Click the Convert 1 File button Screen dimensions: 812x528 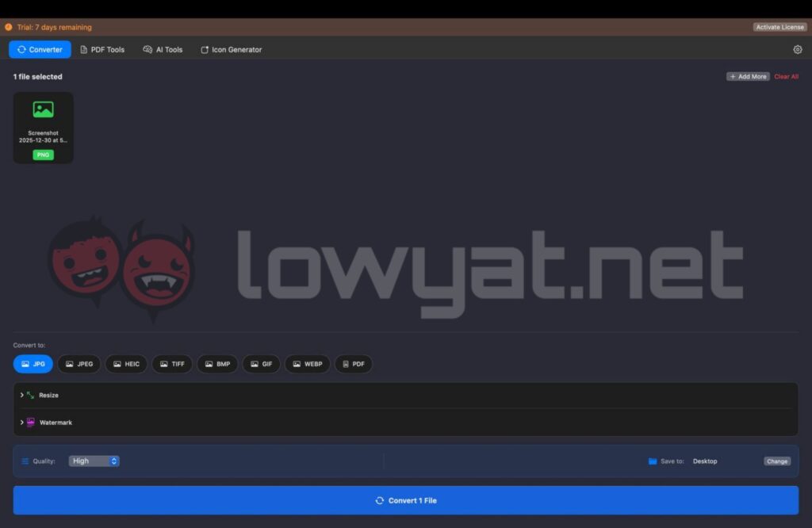click(406, 500)
